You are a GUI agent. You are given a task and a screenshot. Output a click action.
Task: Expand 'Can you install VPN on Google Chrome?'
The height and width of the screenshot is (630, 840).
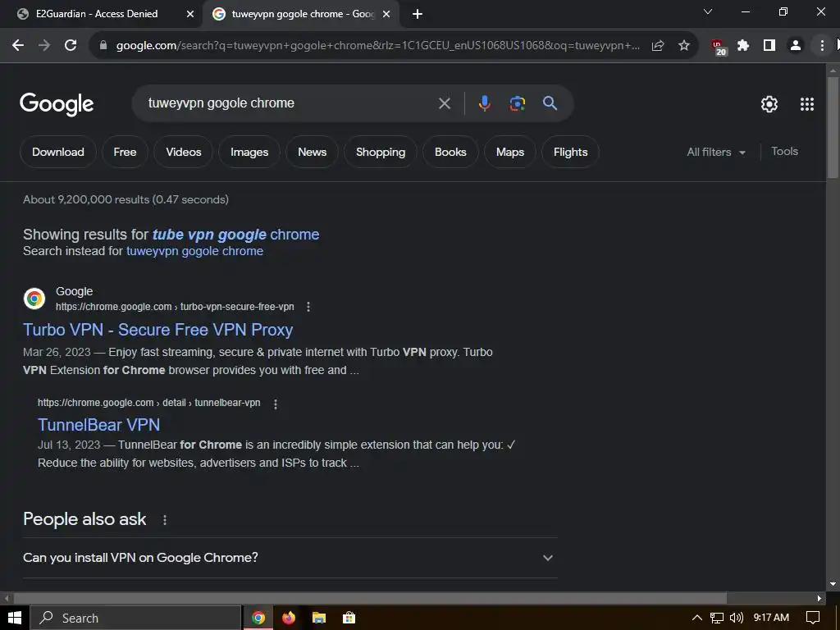(x=290, y=558)
